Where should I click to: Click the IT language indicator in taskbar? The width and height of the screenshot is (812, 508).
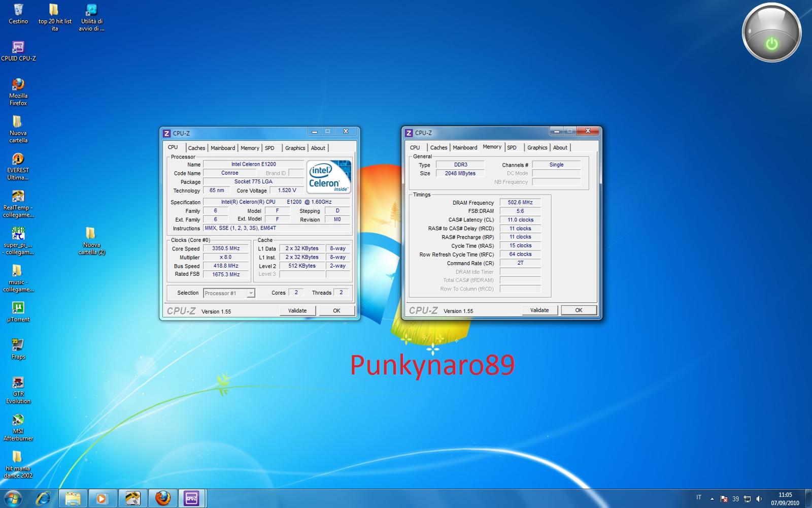[x=699, y=497]
